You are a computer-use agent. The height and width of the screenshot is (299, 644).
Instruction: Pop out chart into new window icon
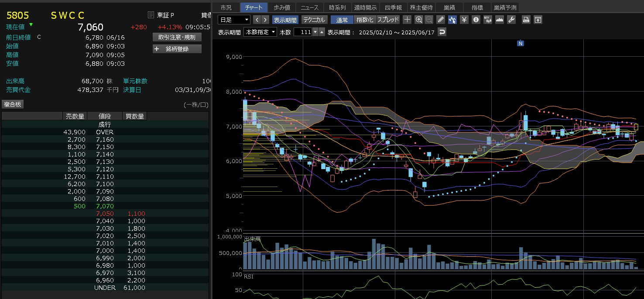coord(538,20)
